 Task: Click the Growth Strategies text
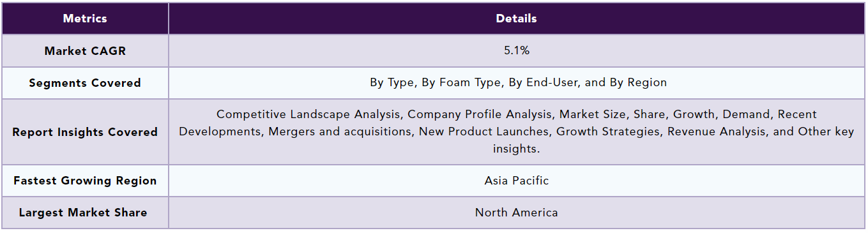(x=605, y=132)
